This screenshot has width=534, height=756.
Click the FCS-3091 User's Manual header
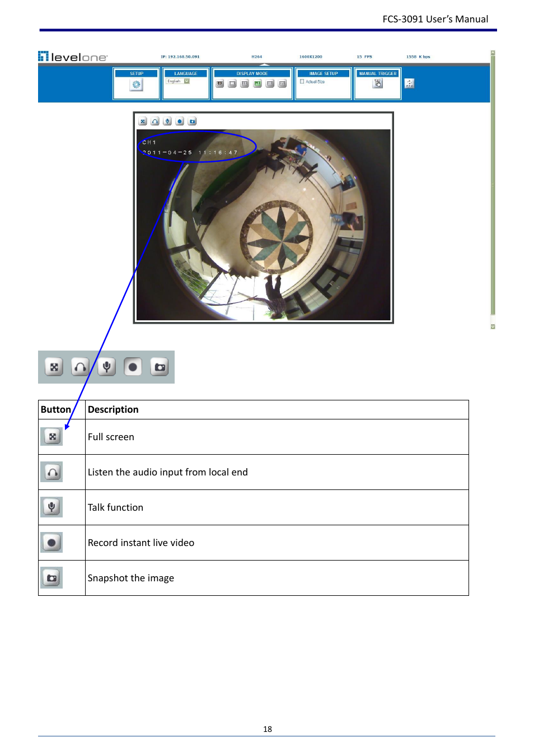(x=435, y=19)
